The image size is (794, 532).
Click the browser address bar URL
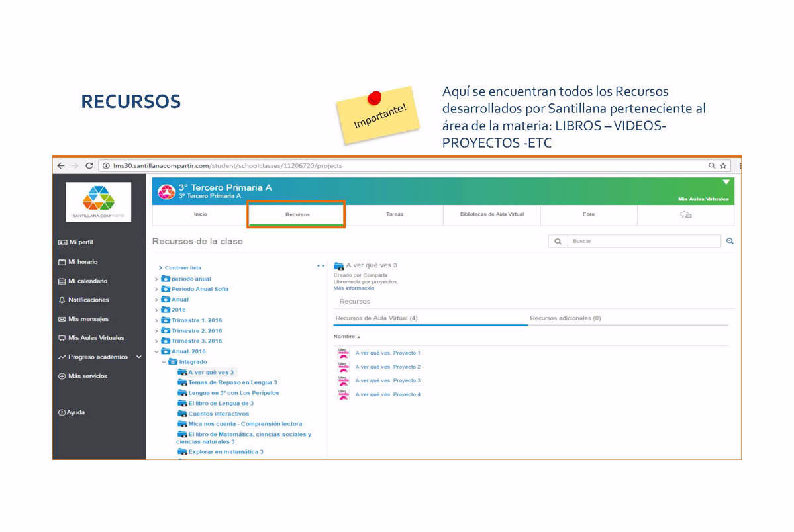coord(227,165)
